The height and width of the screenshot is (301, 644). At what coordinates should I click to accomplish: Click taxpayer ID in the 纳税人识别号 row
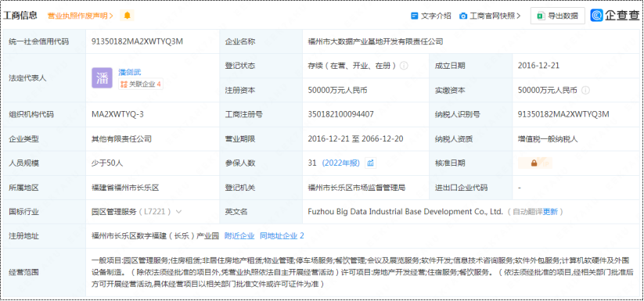tap(563, 114)
